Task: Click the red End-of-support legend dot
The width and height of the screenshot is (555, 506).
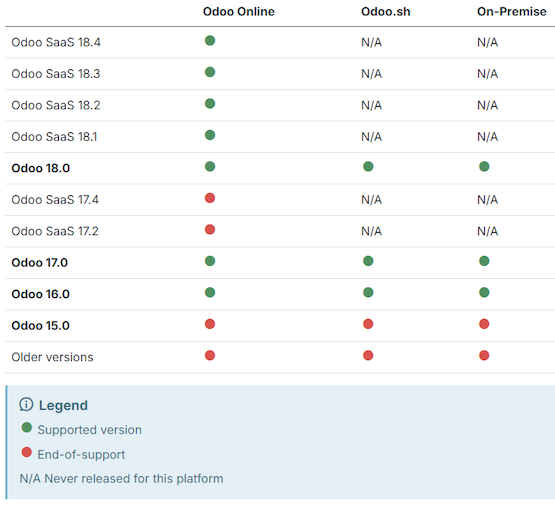Action: pos(27,452)
